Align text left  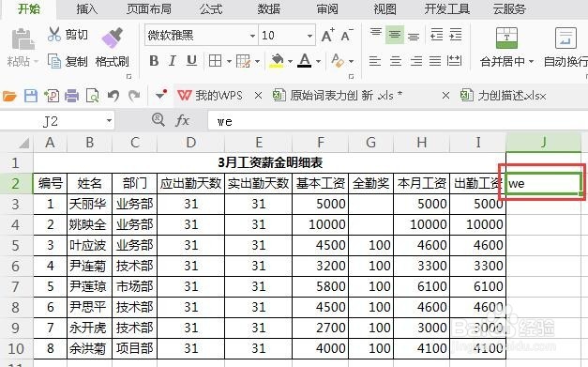tap(375, 61)
